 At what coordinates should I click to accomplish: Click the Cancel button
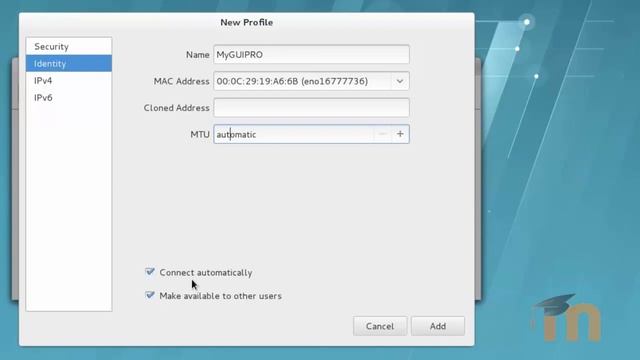coord(380,326)
